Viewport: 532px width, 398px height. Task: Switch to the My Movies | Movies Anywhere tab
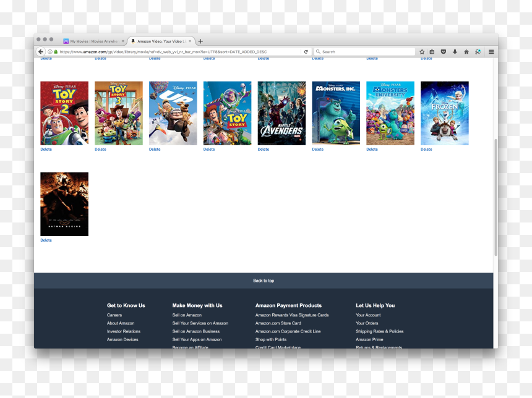pyautogui.click(x=93, y=41)
